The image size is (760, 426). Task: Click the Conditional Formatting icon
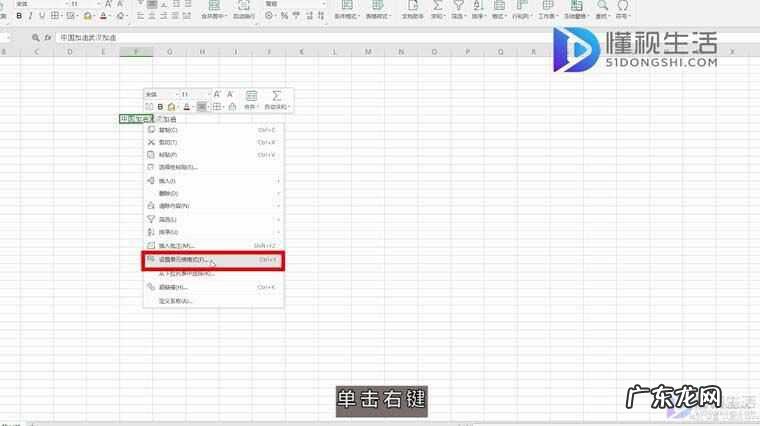coord(347,6)
